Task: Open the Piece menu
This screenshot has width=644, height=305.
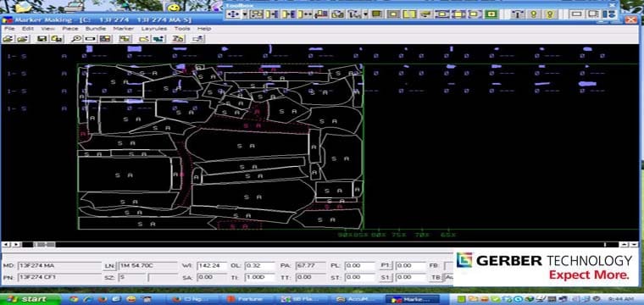Action: coord(69,29)
